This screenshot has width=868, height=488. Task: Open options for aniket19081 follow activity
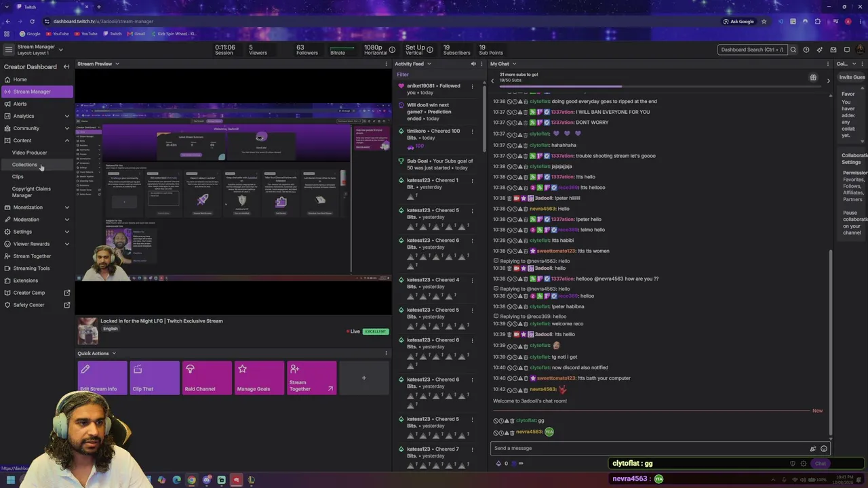coord(472,87)
